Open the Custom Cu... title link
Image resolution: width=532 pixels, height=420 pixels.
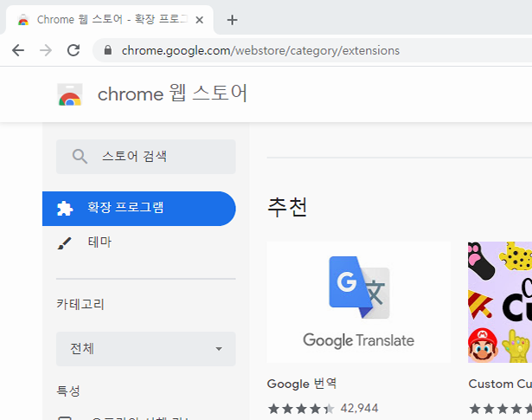pyautogui.click(x=500, y=384)
